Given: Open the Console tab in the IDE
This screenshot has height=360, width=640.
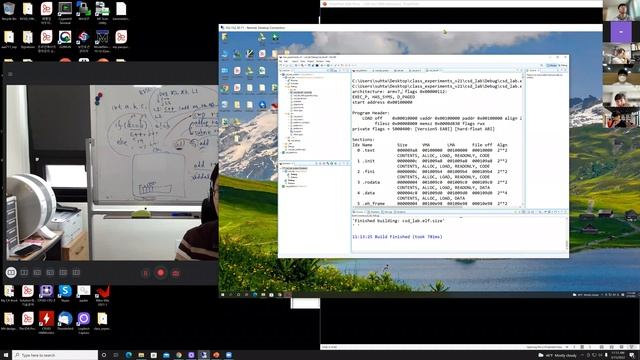Looking at the screenshot, I should (x=359, y=212).
